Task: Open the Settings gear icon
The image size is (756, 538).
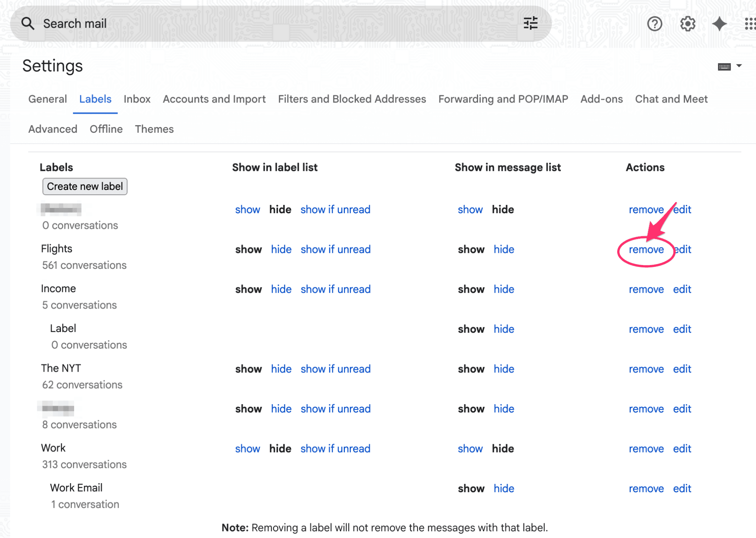Action: [687, 24]
